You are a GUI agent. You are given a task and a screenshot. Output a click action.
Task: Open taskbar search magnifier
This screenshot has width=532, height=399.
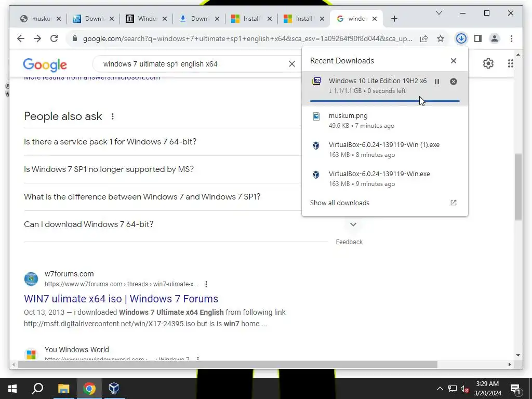click(37, 389)
